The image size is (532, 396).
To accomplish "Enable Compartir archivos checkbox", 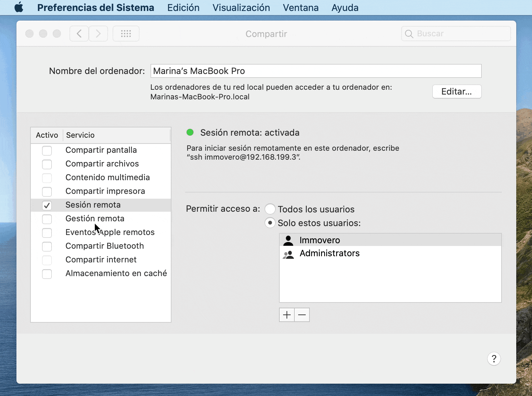I will 47,164.
